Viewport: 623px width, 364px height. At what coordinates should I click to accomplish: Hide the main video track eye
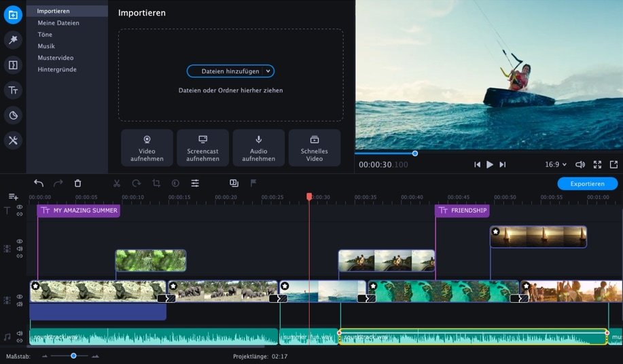(x=20, y=297)
